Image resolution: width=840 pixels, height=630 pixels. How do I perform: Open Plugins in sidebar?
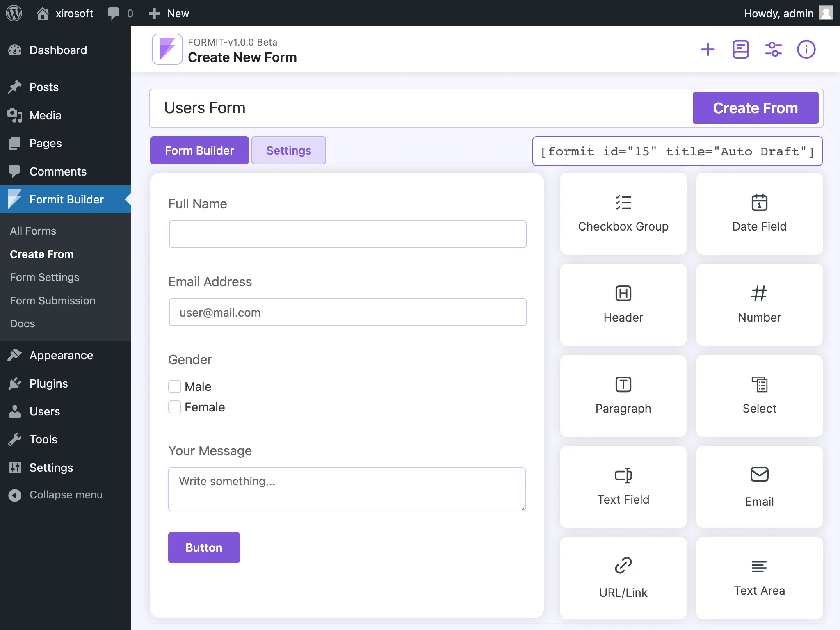pos(66,383)
